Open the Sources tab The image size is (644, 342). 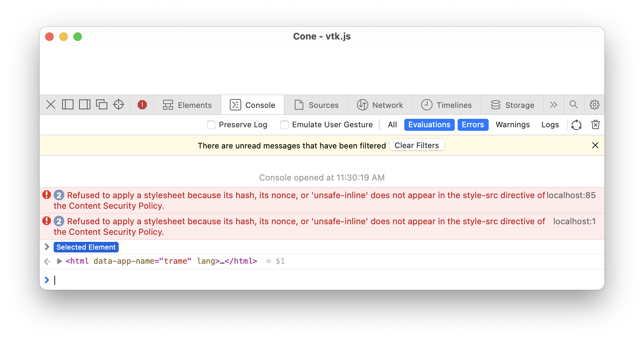pyautogui.click(x=316, y=105)
